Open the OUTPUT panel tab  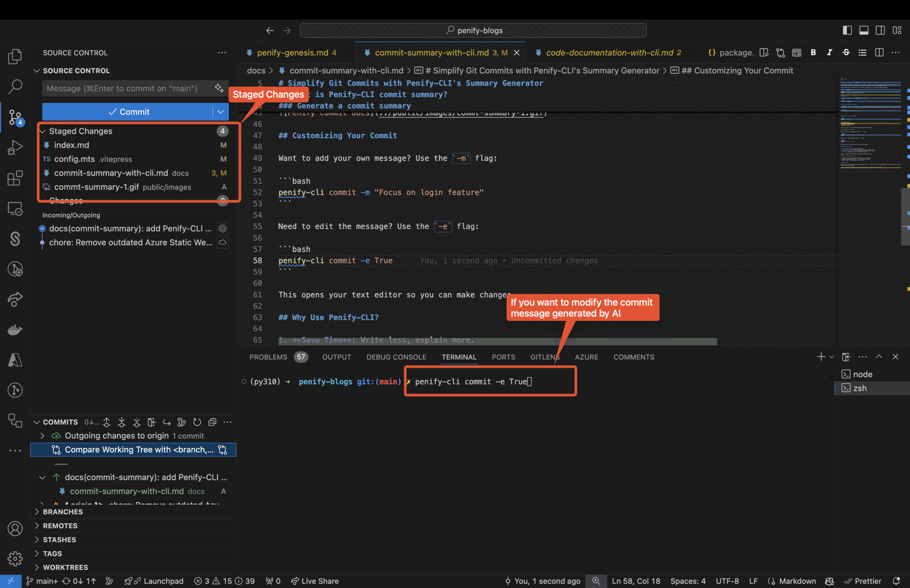click(x=337, y=357)
